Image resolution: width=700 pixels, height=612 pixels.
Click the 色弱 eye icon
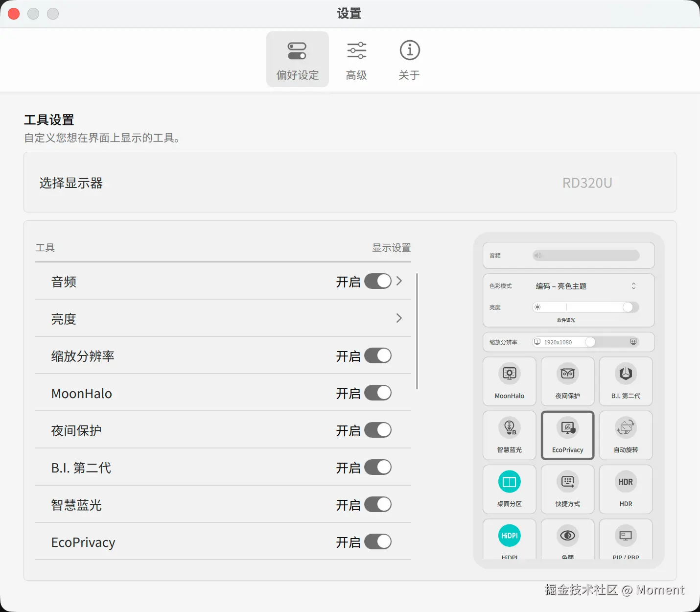pyautogui.click(x=568, y=536)
